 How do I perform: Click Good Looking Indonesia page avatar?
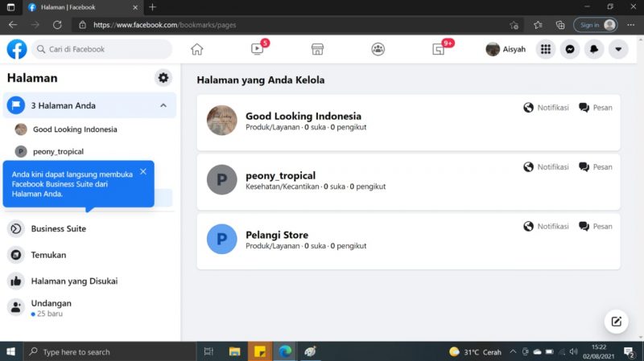[222, 120]
